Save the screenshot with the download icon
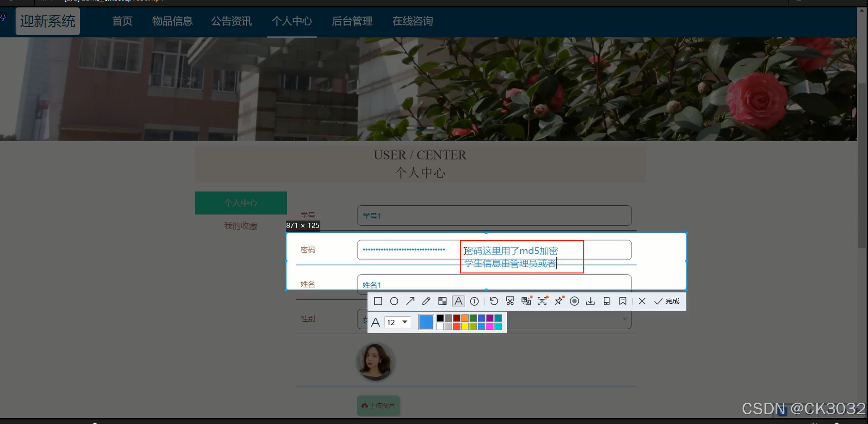Image resolution: width=868 pixels, height=424 pixels. [x=590, y=301]
